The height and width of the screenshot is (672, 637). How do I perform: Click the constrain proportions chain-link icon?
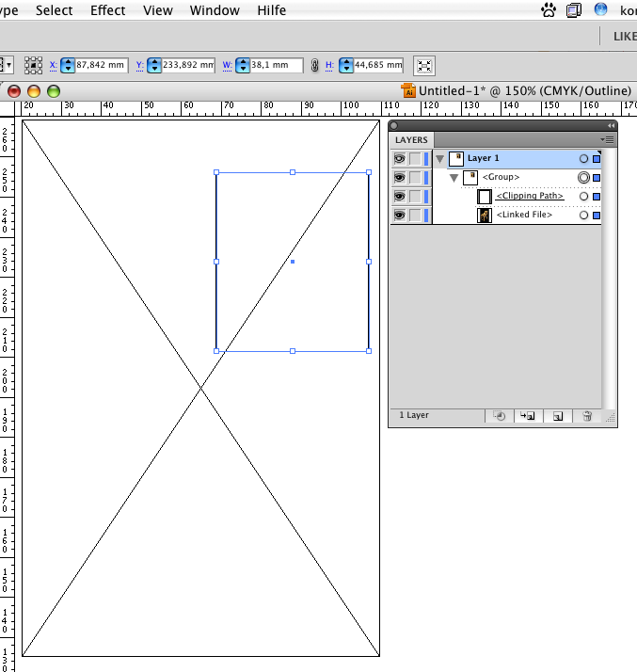pos(314,66)
